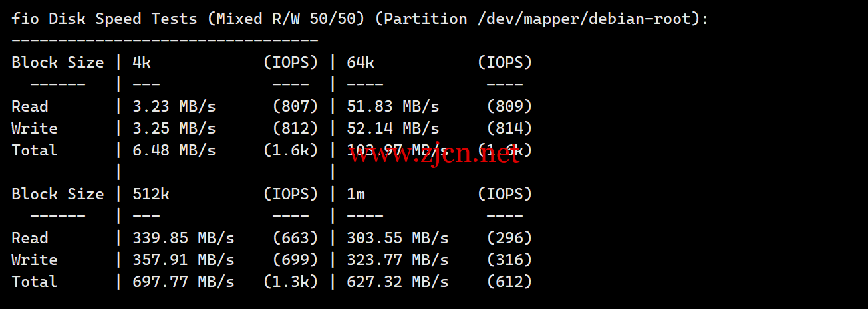This screenshot has height=309, width=868.
Task: Select the 697.77 MB/s total value
Action: (183, 282)
